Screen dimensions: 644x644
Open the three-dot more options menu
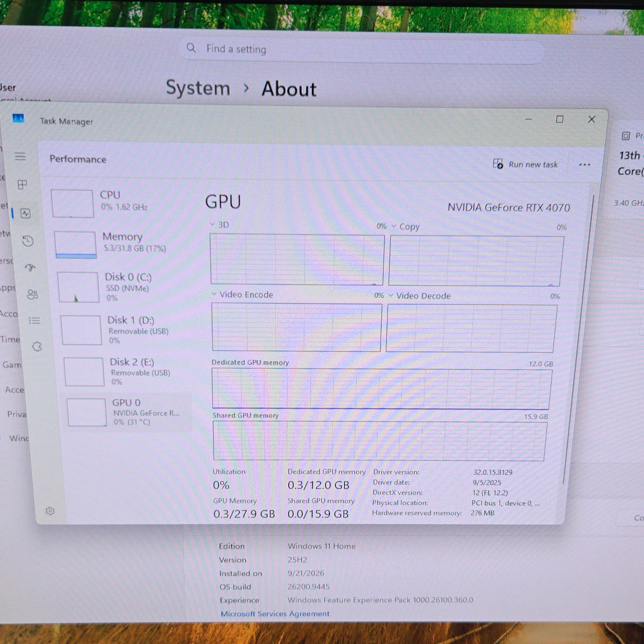(x=584, y=165)
